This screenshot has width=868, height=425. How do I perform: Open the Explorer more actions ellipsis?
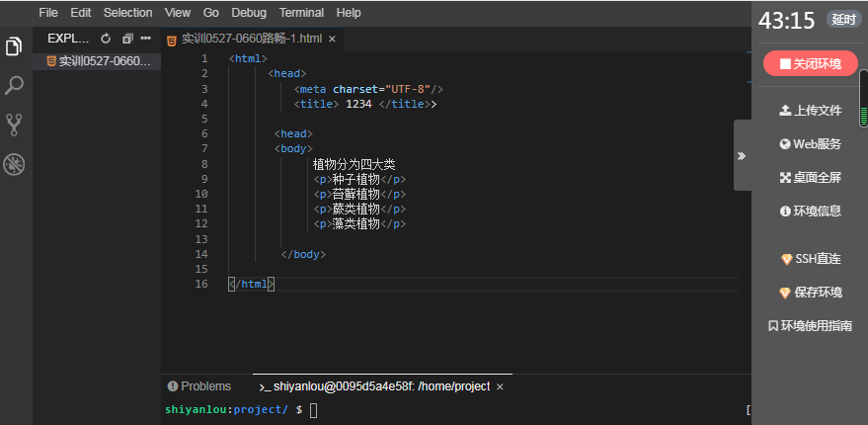pos(145,39)
